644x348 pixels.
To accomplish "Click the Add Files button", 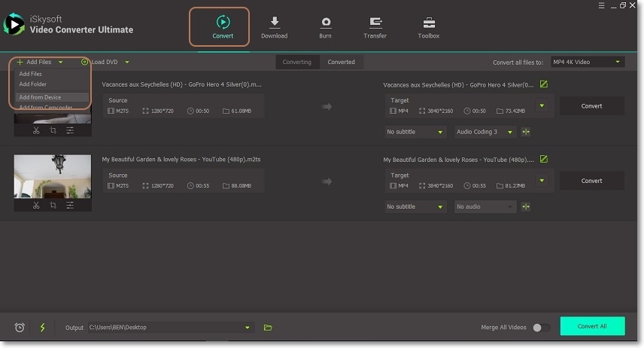I will click(34, 62).
